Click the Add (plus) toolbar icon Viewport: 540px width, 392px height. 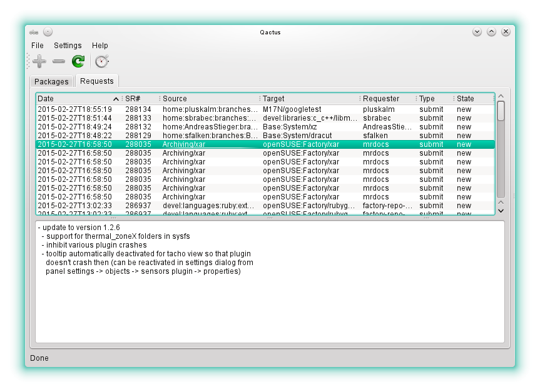coord(39,61)
